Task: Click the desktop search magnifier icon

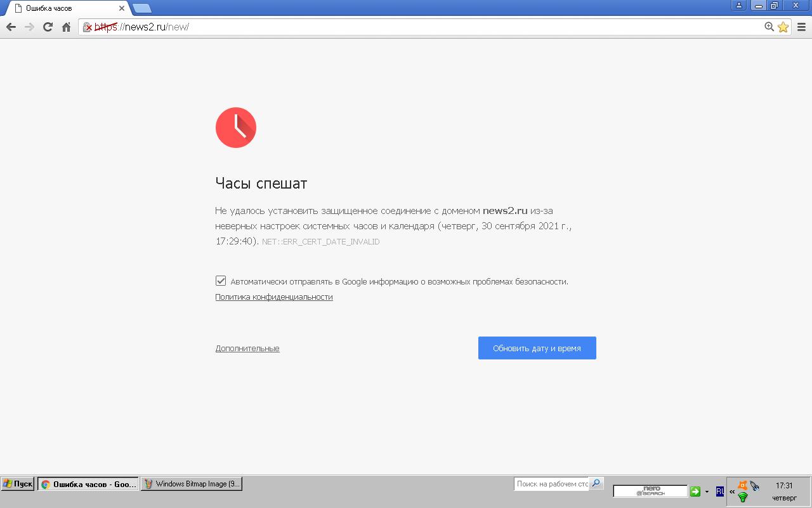Action: pos(596,484)
